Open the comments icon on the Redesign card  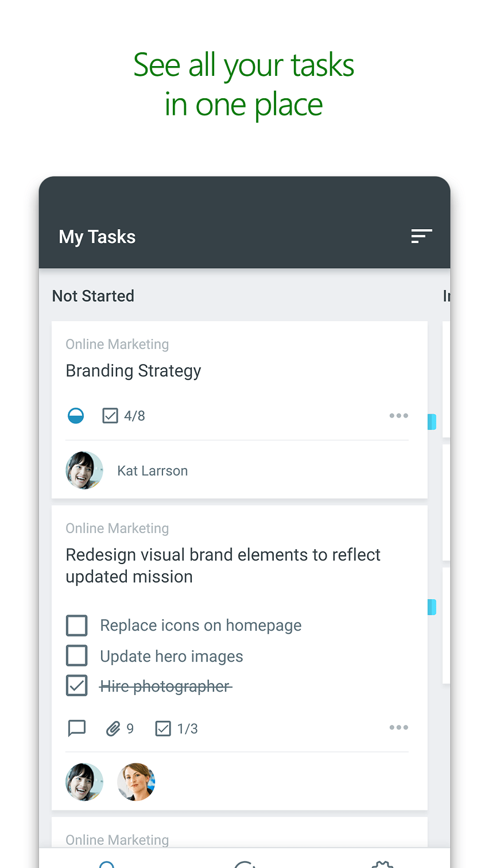pos(76,728)
